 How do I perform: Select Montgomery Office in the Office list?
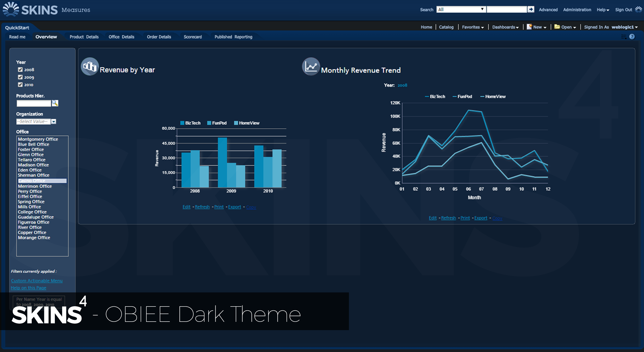[x=38, y=139]
